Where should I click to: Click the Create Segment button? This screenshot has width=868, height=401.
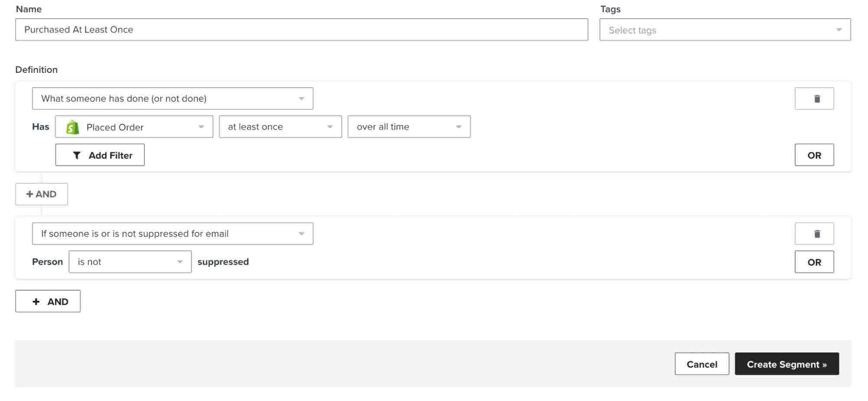(786, 364)
